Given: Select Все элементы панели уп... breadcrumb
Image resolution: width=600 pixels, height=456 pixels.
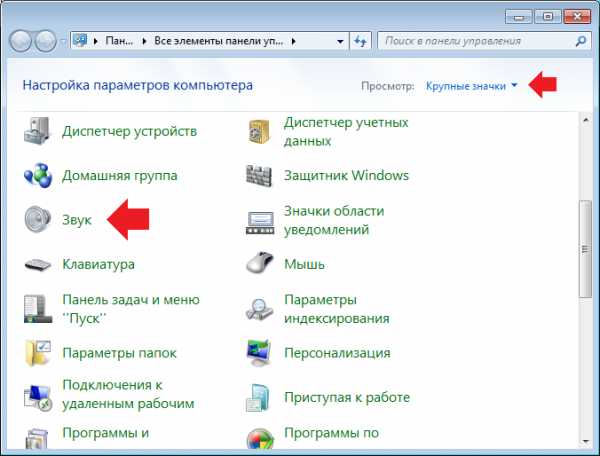Looking at the screenshot, I should (x=218, y=41).
